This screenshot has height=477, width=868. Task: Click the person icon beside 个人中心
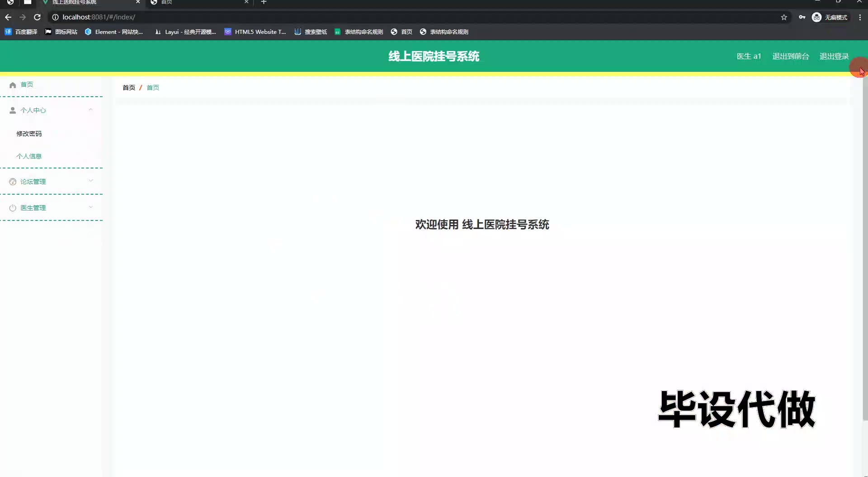pyautogui.click(x=13, y=110)
